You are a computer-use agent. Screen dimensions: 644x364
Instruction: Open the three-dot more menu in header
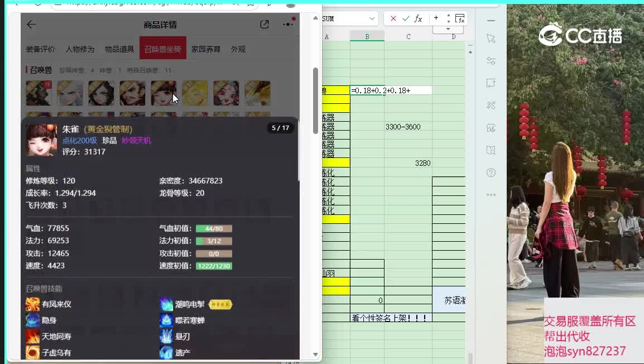tap(288, 25)
